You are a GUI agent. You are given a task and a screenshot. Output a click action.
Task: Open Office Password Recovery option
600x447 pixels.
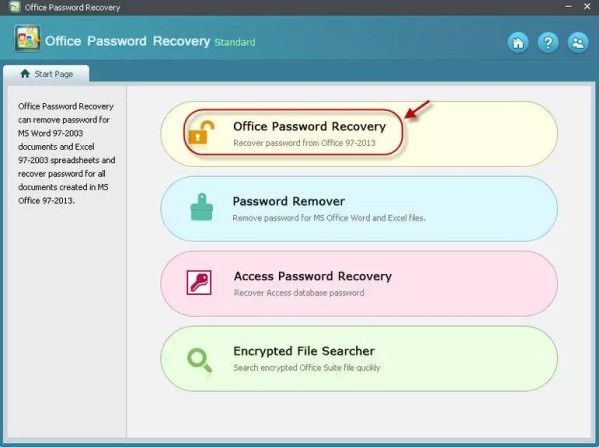(x=359, y=134)
